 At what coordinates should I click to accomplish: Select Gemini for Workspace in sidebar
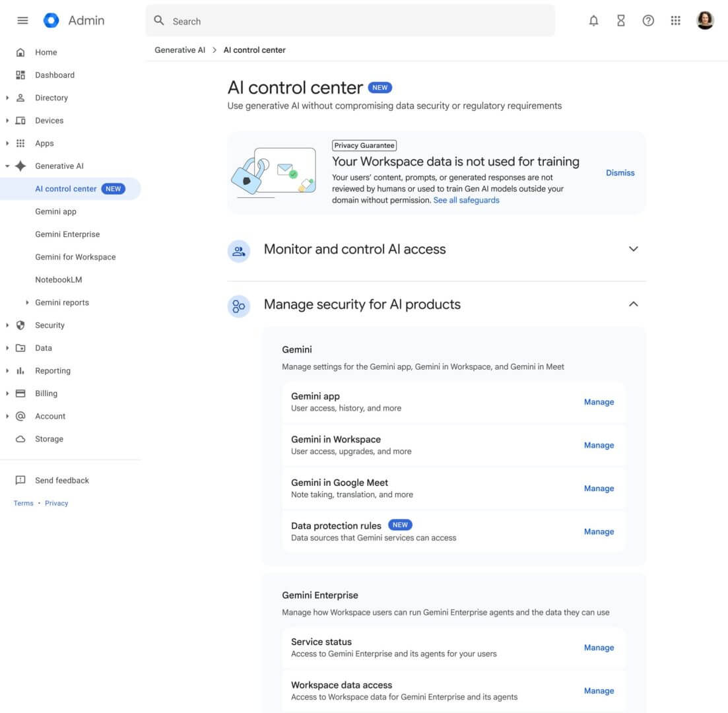[75, 257]
